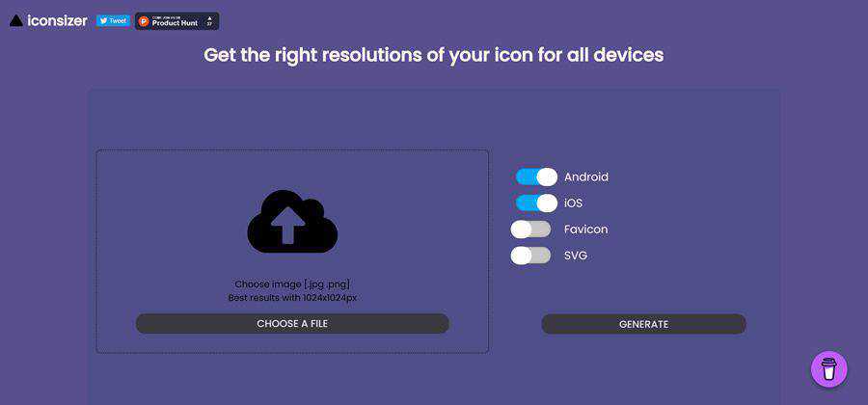Disable the Android toggle
This screenshot has width=868, height=405.
coord(536,177)
